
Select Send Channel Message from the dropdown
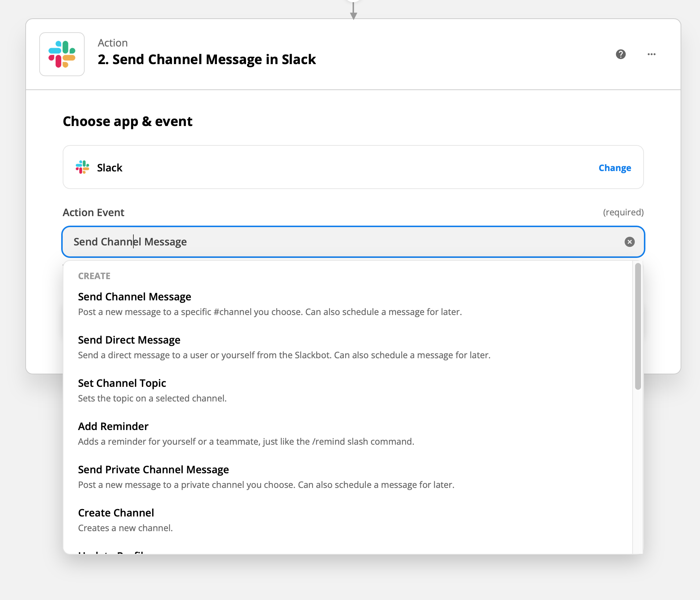pyautogui.click(x=134, y=297)
